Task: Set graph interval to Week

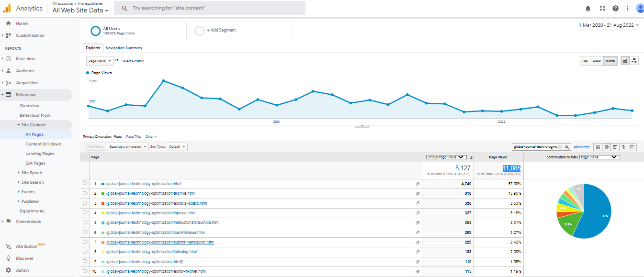Action: coord(596,61)
